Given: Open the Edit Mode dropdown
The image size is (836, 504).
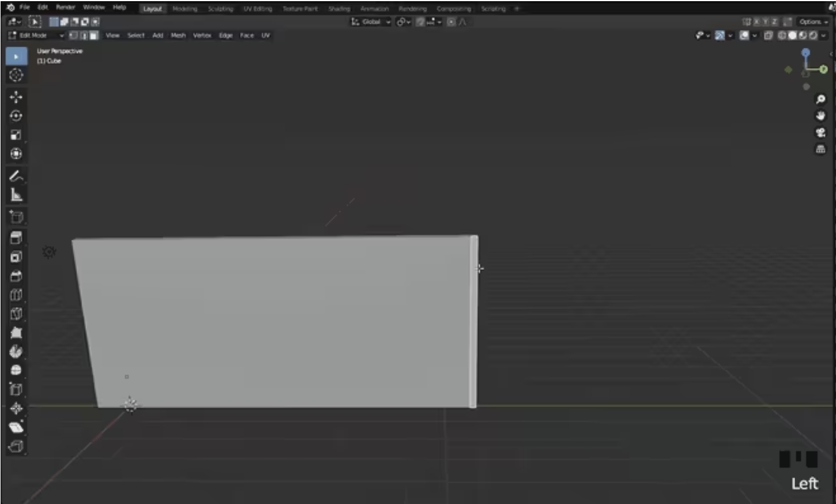Looking at the screenshot, I should [x=36, y=35].
